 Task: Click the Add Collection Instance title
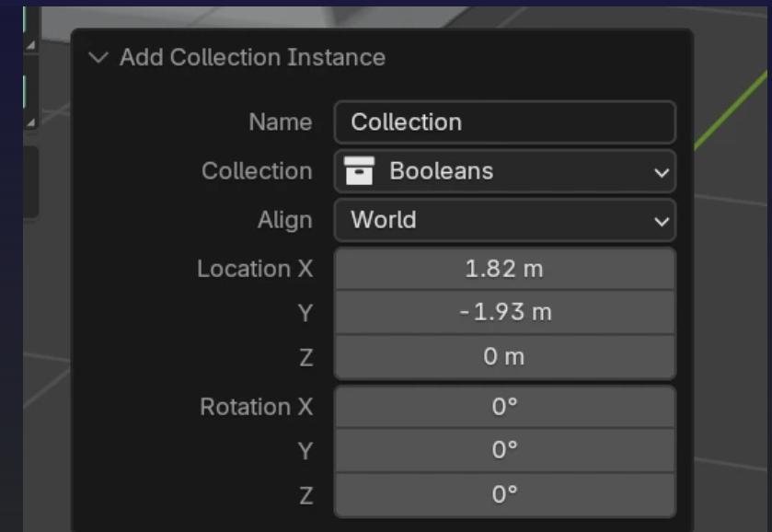coord(252,57)
